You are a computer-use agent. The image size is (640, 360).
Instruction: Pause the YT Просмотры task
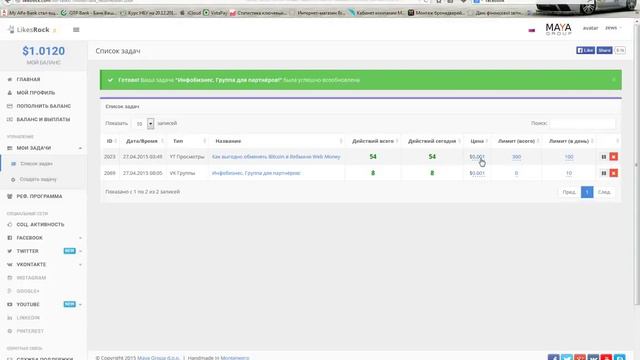[x=604, y=157]
